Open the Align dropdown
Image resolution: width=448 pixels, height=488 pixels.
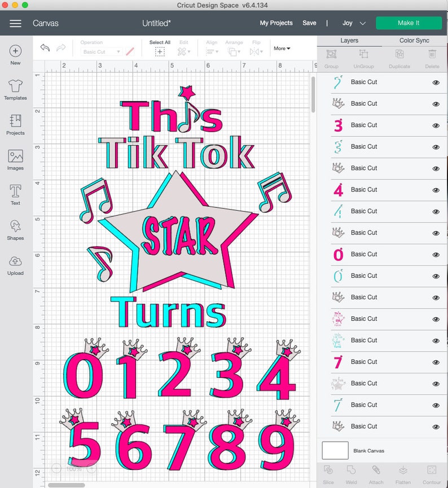tap(212, 51)
